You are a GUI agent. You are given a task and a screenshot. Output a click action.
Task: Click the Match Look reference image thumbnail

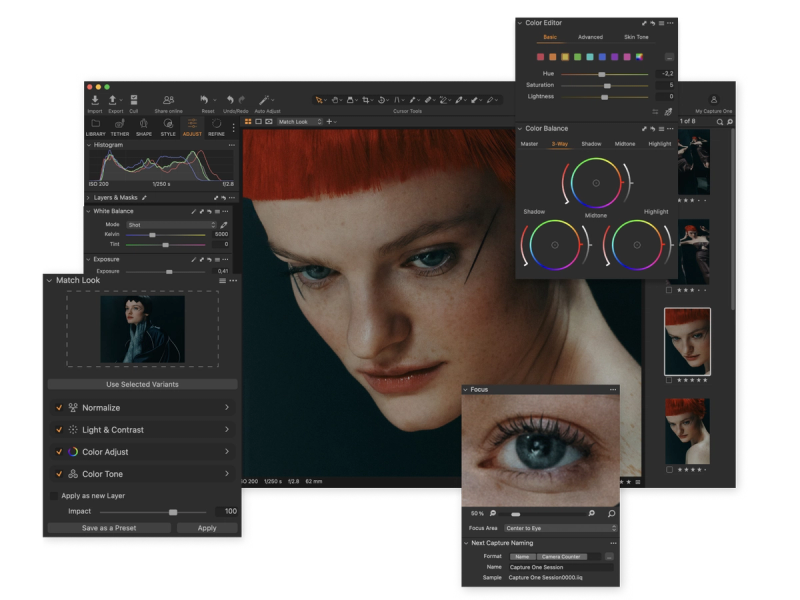pyautogui.click(x=142, y=329)
